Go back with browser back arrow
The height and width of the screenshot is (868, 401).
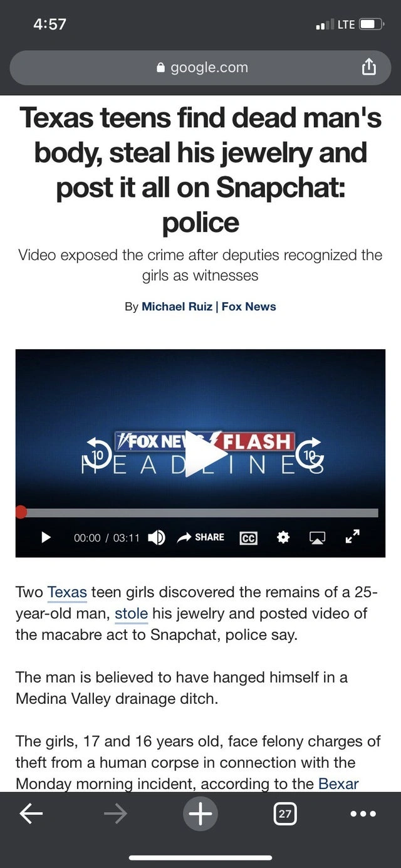[x=31, y=813]
